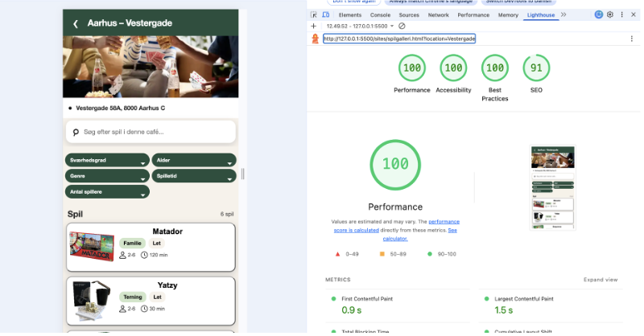
Task: Click the players icon on Matador card
Action: point(122,255)
